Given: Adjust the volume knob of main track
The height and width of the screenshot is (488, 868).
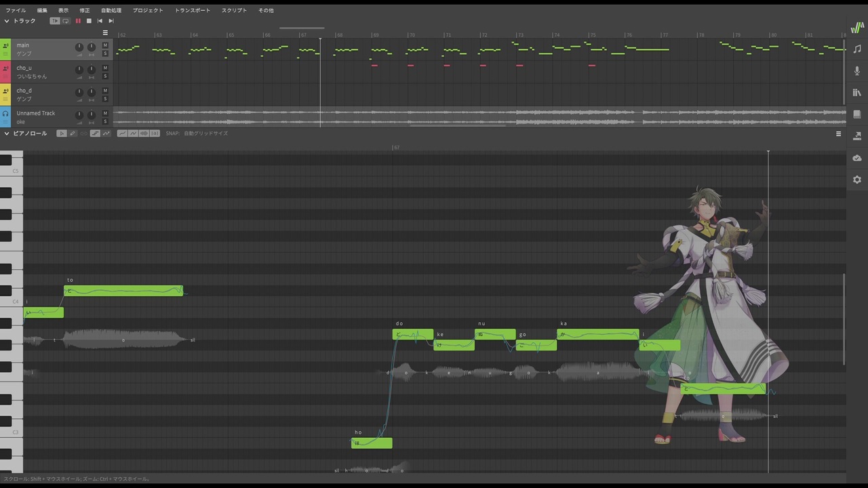Looking at the screenshot, I should pyautogui.click(x=79, y=47).
